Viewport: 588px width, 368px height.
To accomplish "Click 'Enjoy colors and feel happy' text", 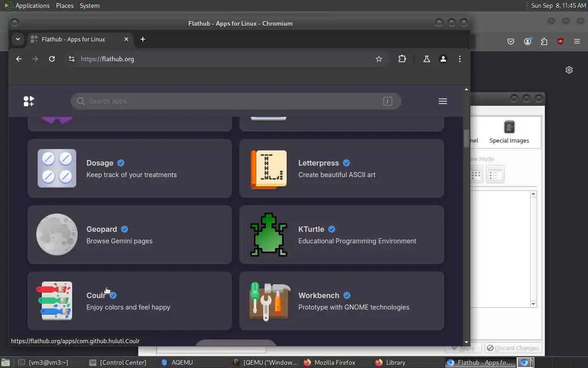I will (128, 307).
